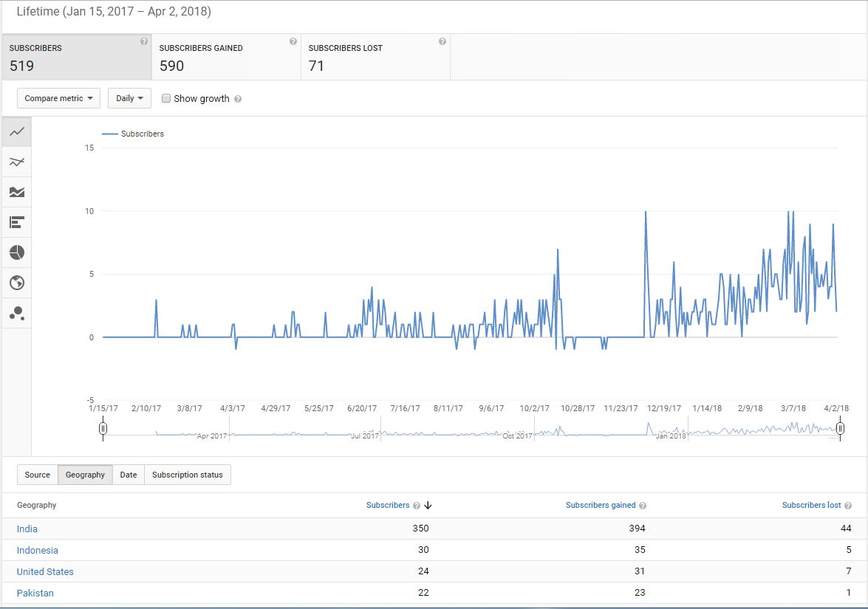Click help icon next to Show growth
Viewport: 868px width, 609px height.
click(x=237, y=99)
